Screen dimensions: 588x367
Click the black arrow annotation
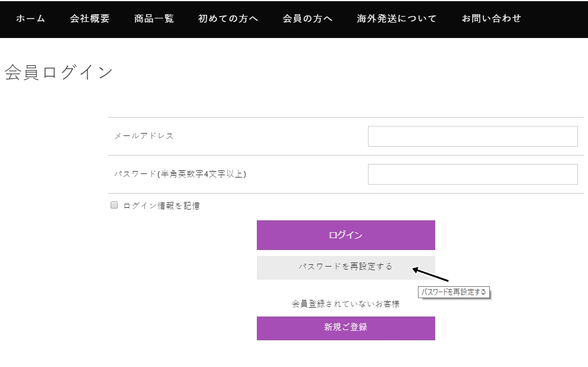click(430, 274)
